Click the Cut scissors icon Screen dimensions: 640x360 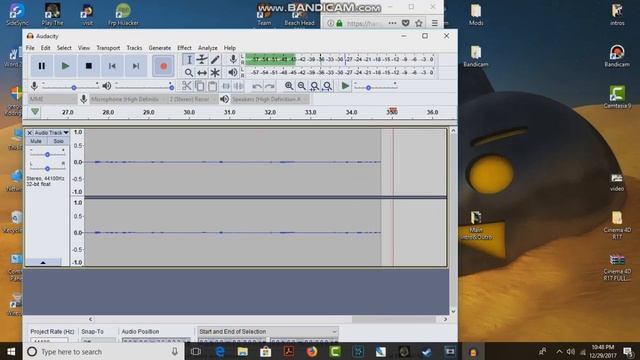click(187, 86)
